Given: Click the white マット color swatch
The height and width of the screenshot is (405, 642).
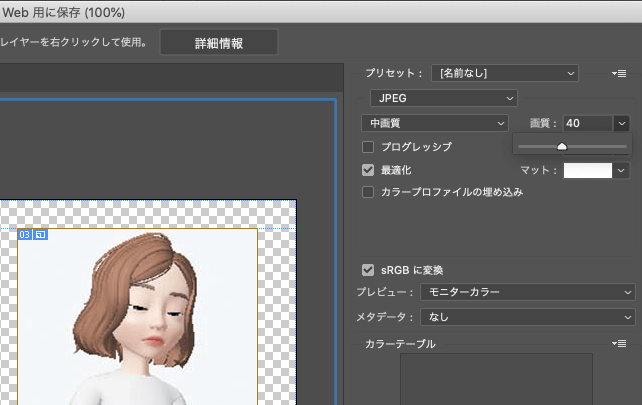Looking at the screenshot, I should coord(588,171).
